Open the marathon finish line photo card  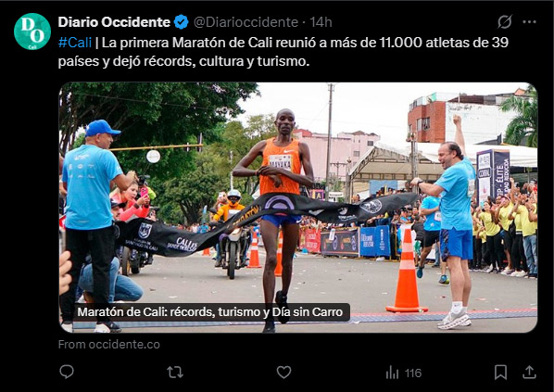298,208
